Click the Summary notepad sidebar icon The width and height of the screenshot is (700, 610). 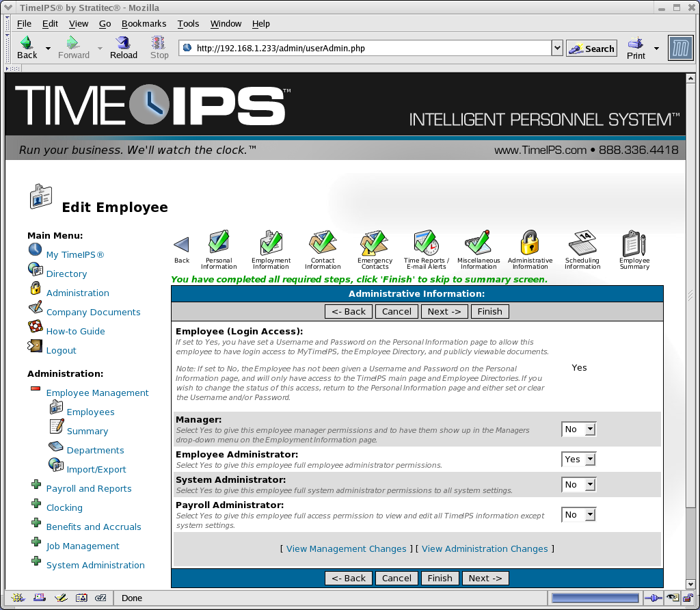pos(57,427)
